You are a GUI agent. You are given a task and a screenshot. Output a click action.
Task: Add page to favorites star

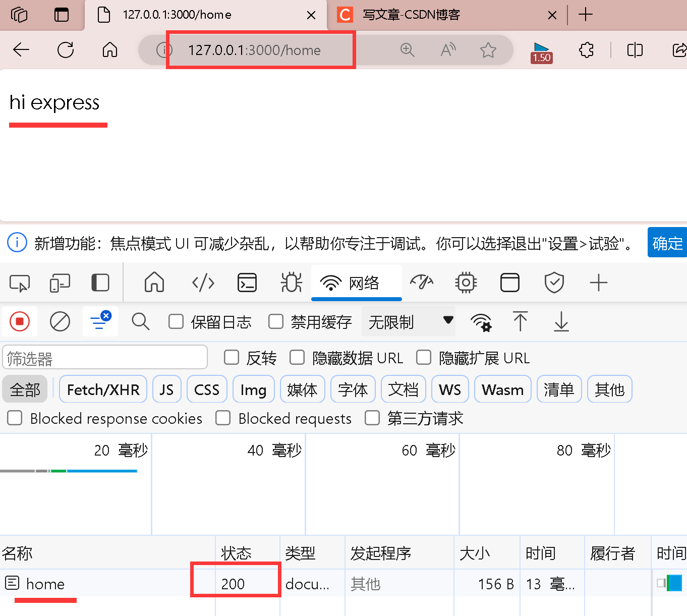point(488,49)
